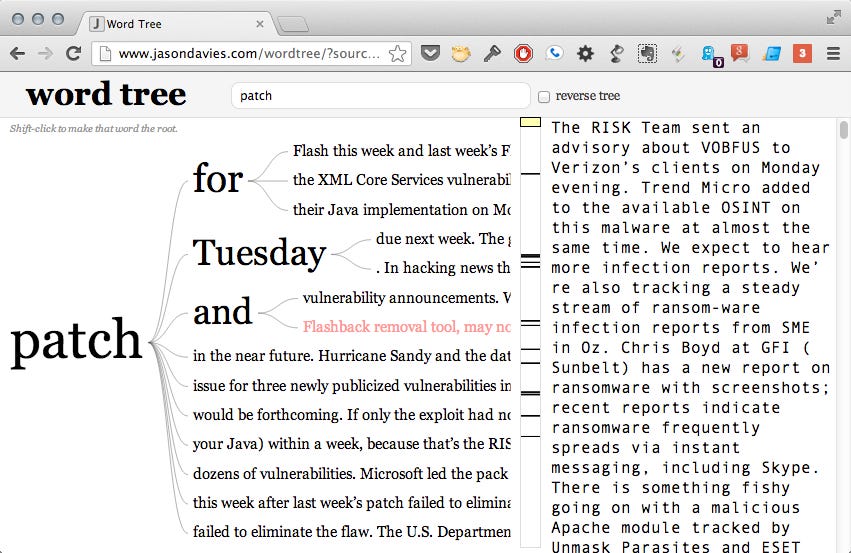Click 'this week after last week's patch' line
Viewport: 851px width, 553px height.
click(x=351, y=503)
